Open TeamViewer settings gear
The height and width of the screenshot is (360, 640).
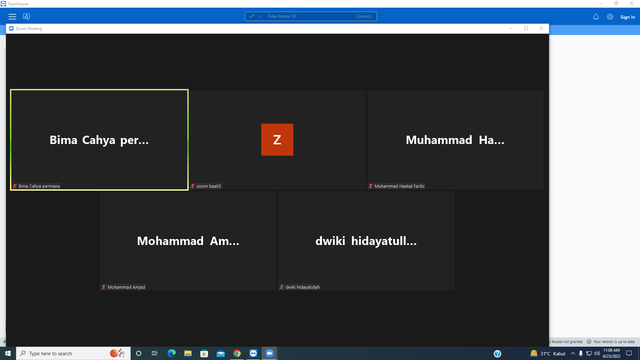coord(610,17)
